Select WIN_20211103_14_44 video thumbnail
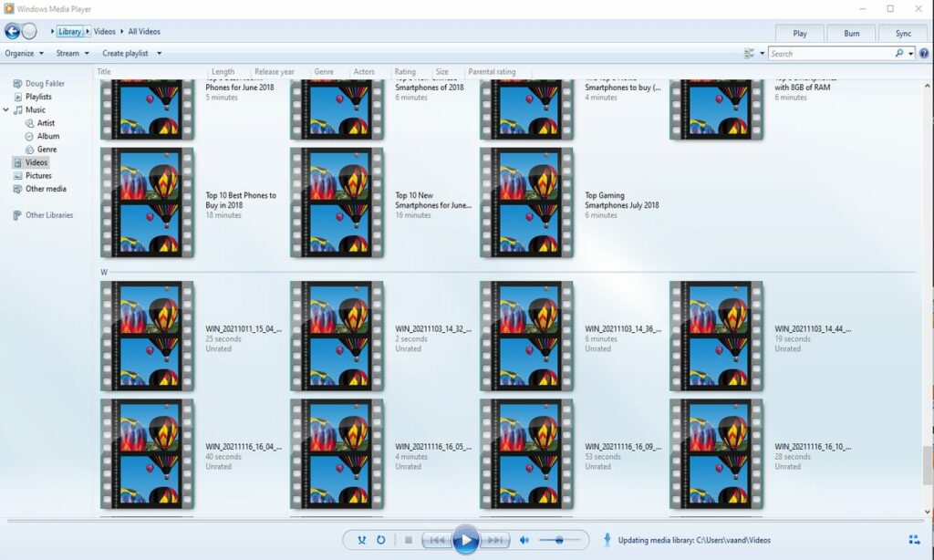 (717, 336)
